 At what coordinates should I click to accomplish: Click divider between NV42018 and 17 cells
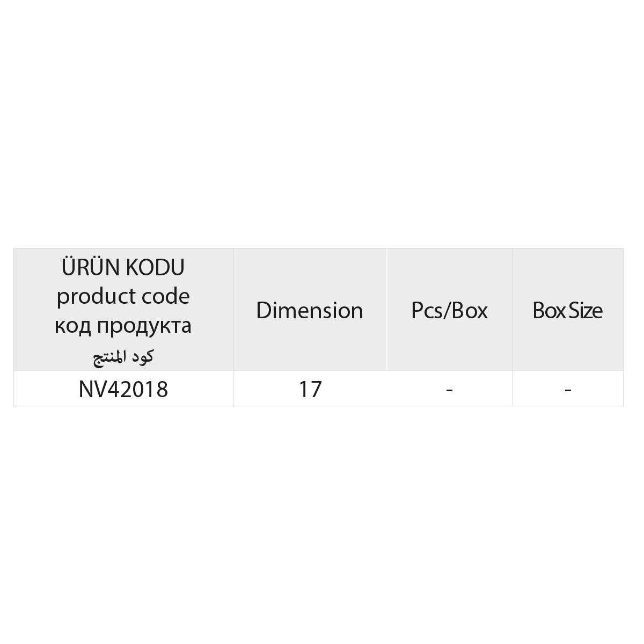click(x=233, y=389)
